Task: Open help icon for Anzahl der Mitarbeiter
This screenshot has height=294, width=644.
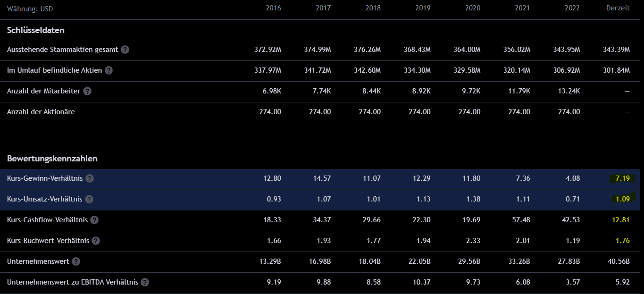Action: [87, 91]
